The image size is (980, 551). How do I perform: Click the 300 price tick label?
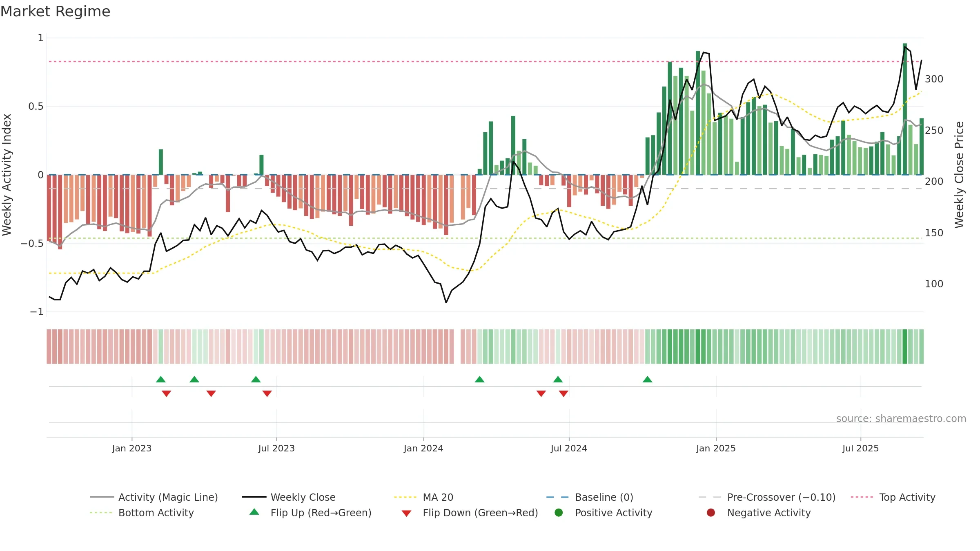(934, 79)
